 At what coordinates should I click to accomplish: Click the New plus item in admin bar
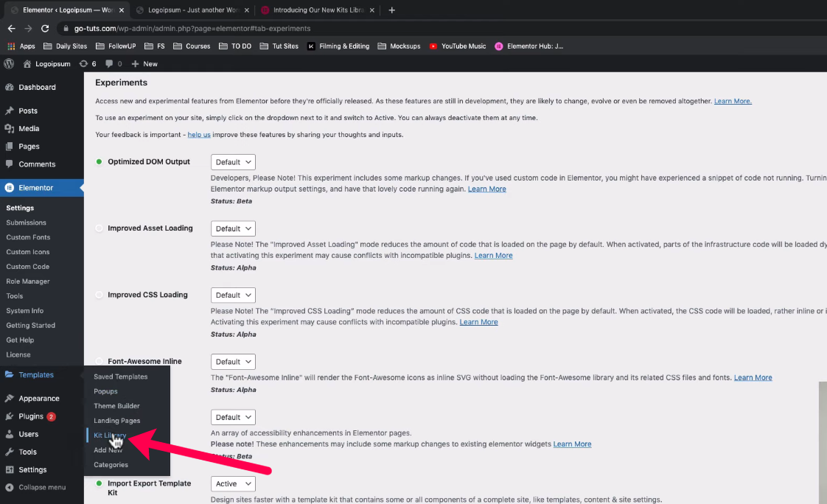point(144,64)
